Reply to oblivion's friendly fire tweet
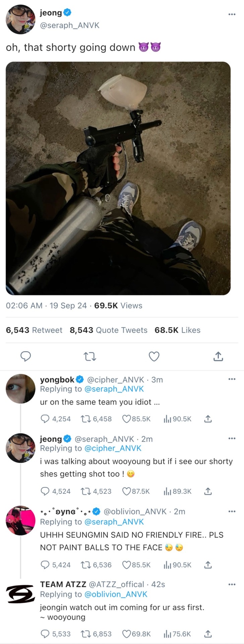The width and height of the screenshot is (244, 644). click(x=45, y=565)
